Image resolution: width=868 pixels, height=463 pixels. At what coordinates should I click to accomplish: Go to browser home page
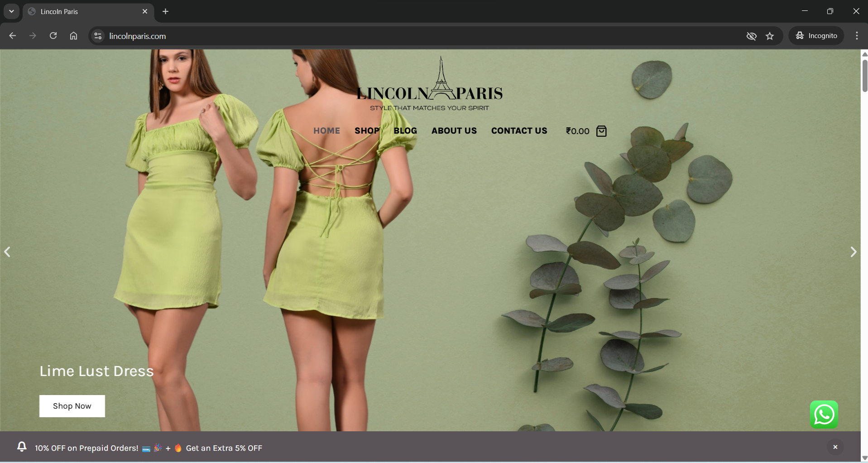coord(73,36)
